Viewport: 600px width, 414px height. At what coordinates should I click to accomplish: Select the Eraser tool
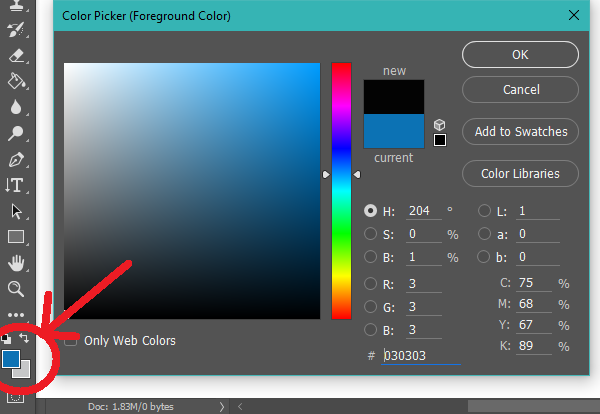pyautogui.click(x=16, y=55)
